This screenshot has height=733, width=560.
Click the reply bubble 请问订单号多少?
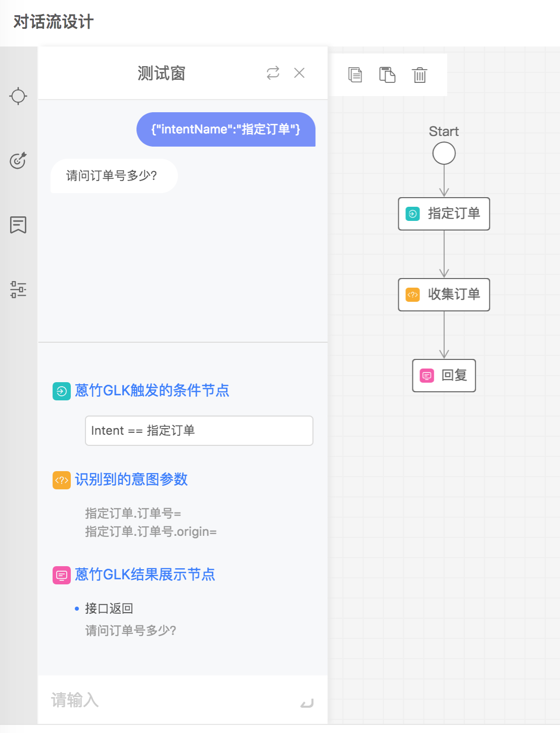pos(114,176)
